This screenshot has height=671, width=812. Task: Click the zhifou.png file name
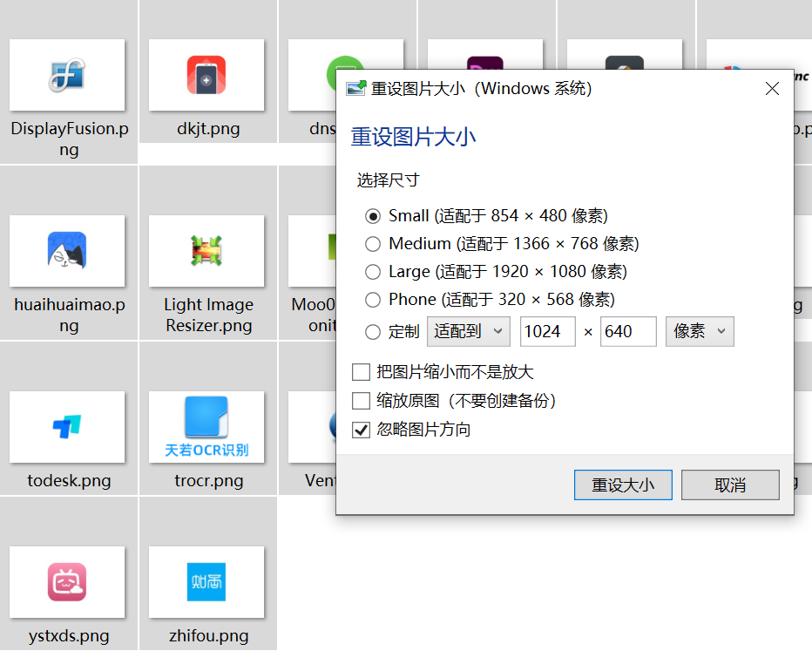coord(209,636)
